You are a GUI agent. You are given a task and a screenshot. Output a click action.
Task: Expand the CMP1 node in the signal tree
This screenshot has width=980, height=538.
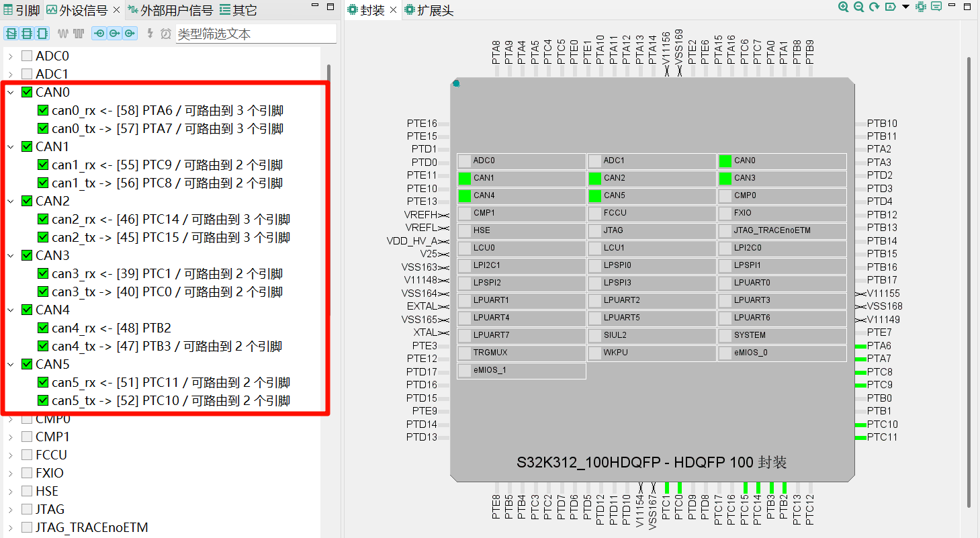[11, 437]
